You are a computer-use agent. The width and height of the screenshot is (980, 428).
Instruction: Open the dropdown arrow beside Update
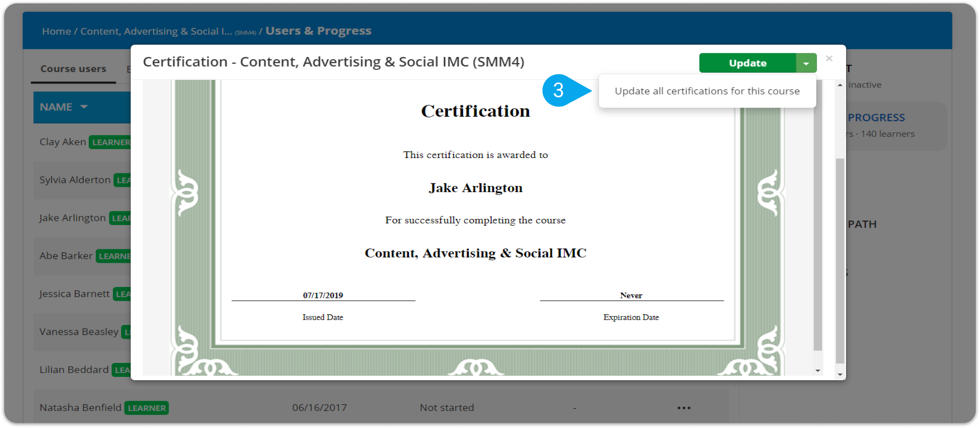(806, 63)
